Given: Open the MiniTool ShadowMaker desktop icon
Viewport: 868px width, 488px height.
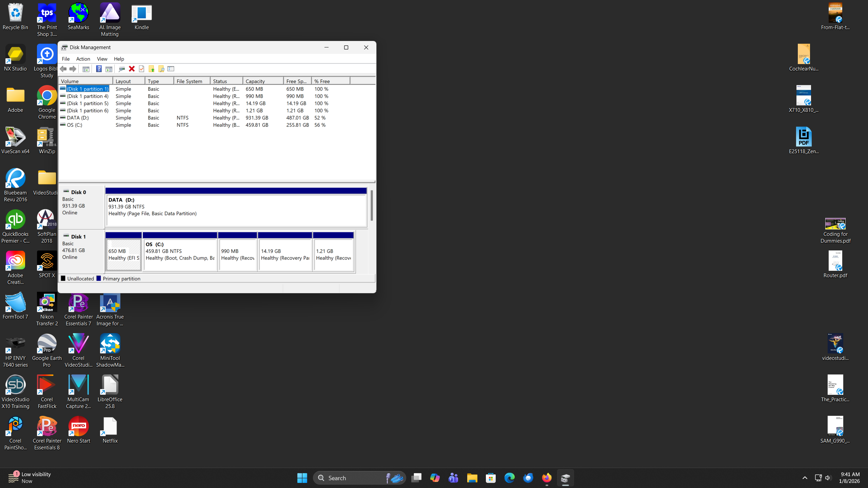Looking at the screenshot, I should (110, 350).
